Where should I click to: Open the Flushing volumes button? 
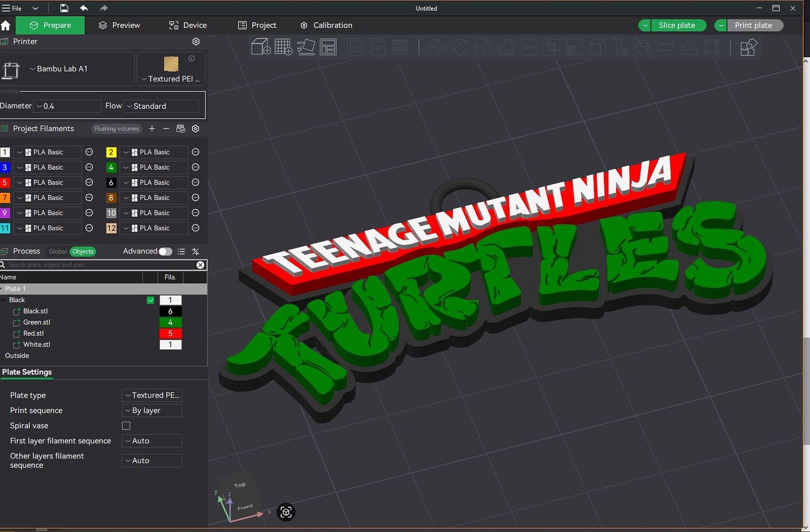pos(117,128)
